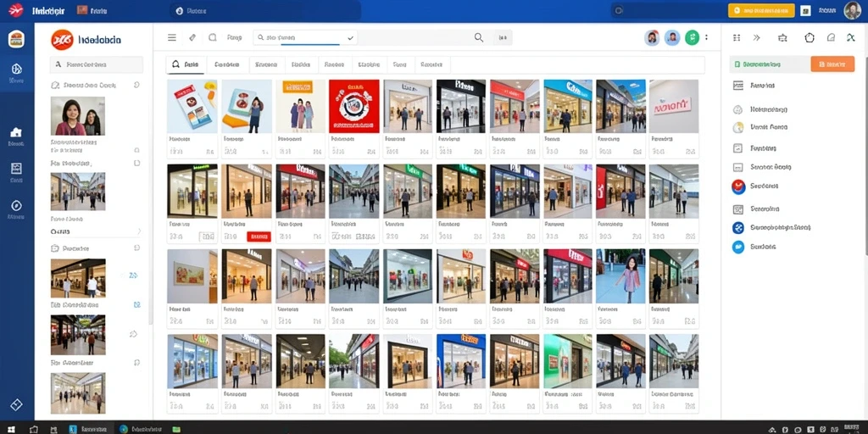Click the green circle avatar in toolbar

[x=692, y=37]
